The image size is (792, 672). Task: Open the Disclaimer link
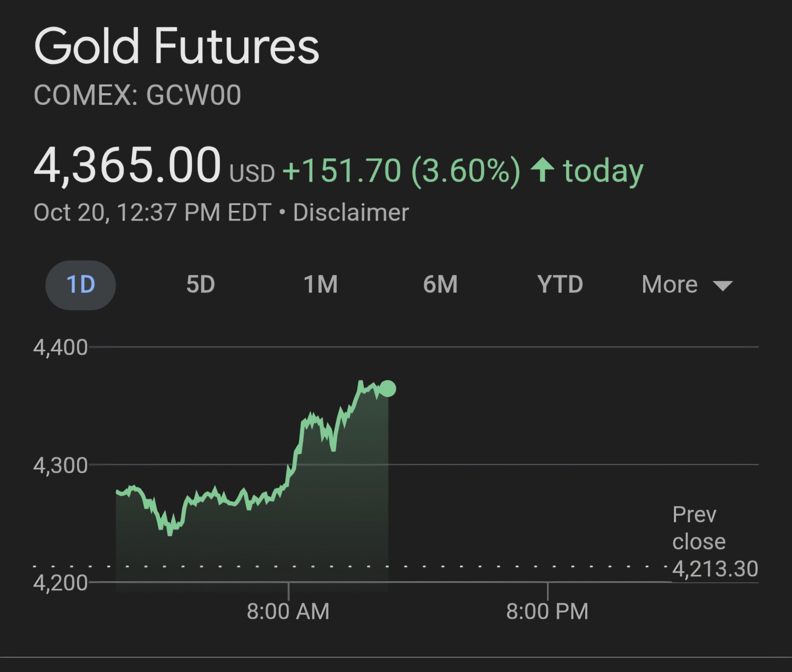[350, 212]
